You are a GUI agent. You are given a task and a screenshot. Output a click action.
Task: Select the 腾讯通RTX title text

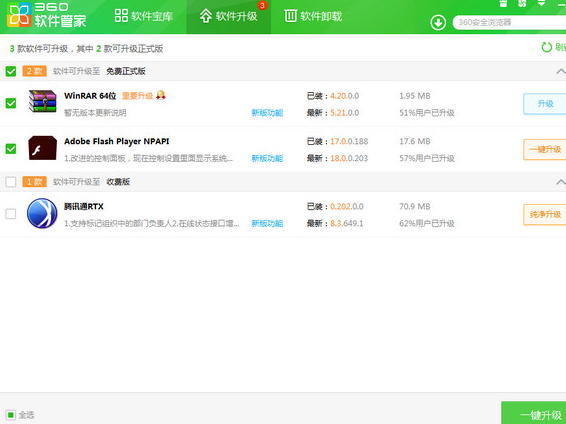click(84, 206)
